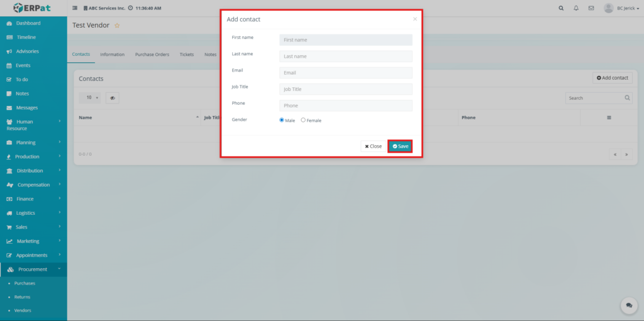Screen dimensions: 644x321
Task: Open Dashboard from the sidebar
Action: click(28, 23)
